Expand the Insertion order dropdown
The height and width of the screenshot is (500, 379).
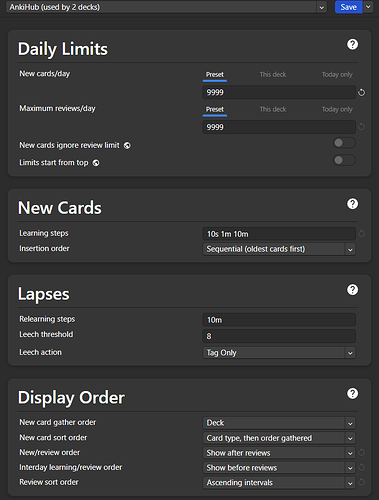coord(279,249)
